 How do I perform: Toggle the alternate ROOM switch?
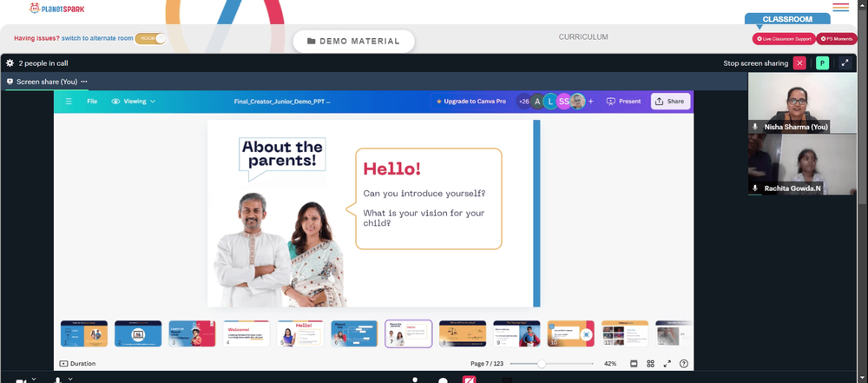[x=150, y=38]
